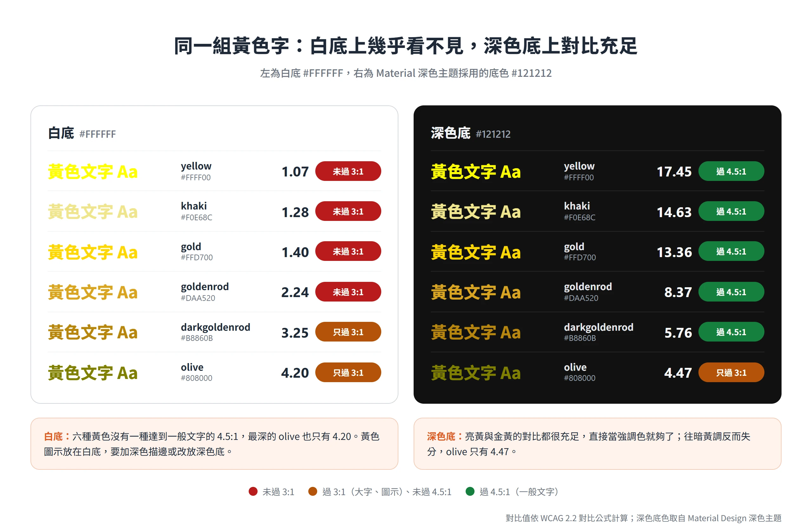Click the darkgoldenrod sample text on white panel
Screen dimensions: 812x531
[x=92, y=332]
